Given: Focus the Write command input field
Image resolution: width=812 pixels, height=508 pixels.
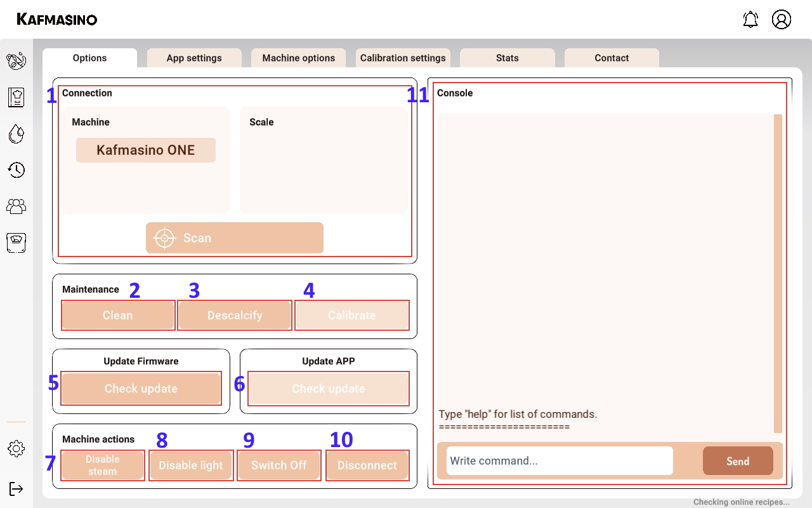Looking at the screenshot, I should pyautogui.click(x=560, y=461).
